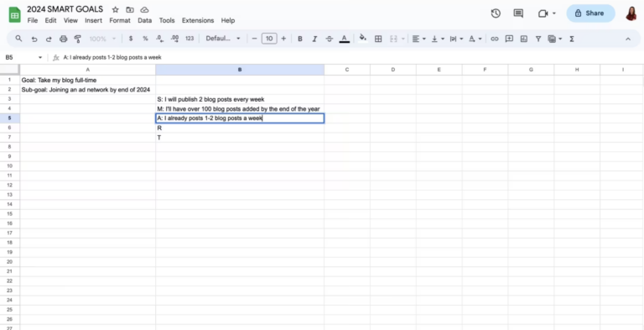Open the text color picker
Image resolution: width=644 pixels, height=330 pixels.
point(344,39)
